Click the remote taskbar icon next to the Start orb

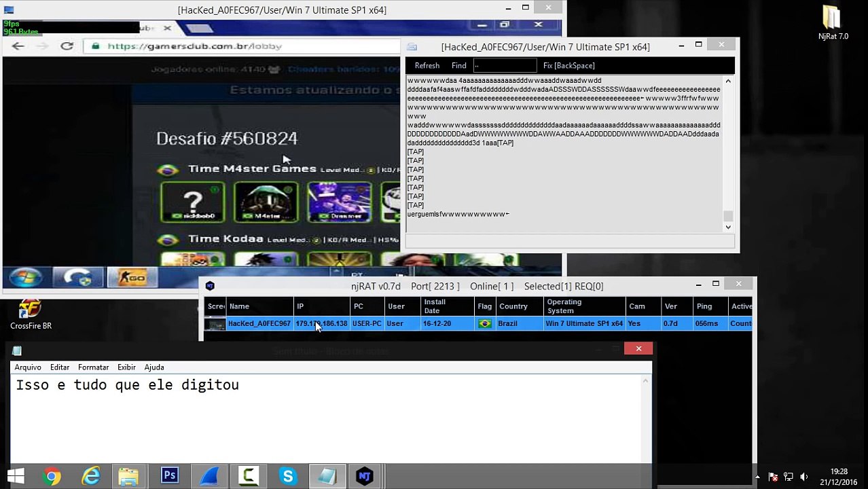(x=77, y=278)
